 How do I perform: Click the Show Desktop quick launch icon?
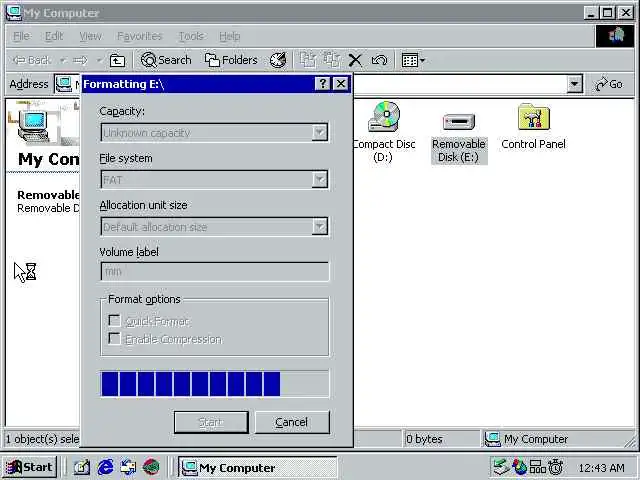tap(82, 467)
